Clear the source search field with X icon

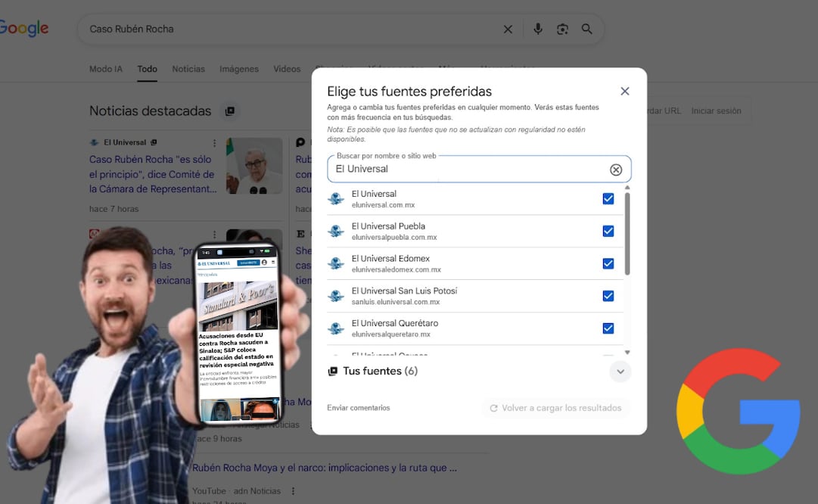point(616,170)
